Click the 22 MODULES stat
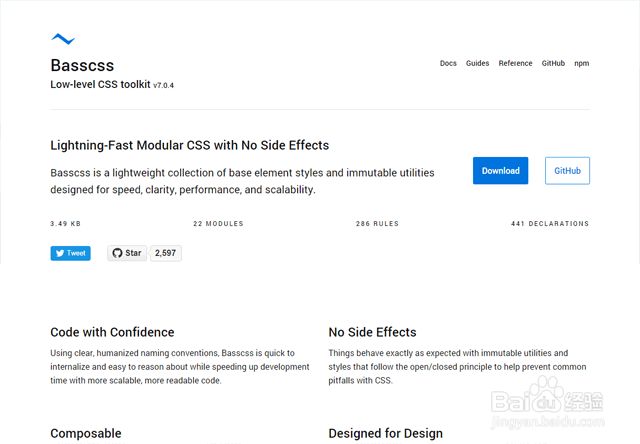Viewport: 640px width, 444px height. tap(218, 224)
